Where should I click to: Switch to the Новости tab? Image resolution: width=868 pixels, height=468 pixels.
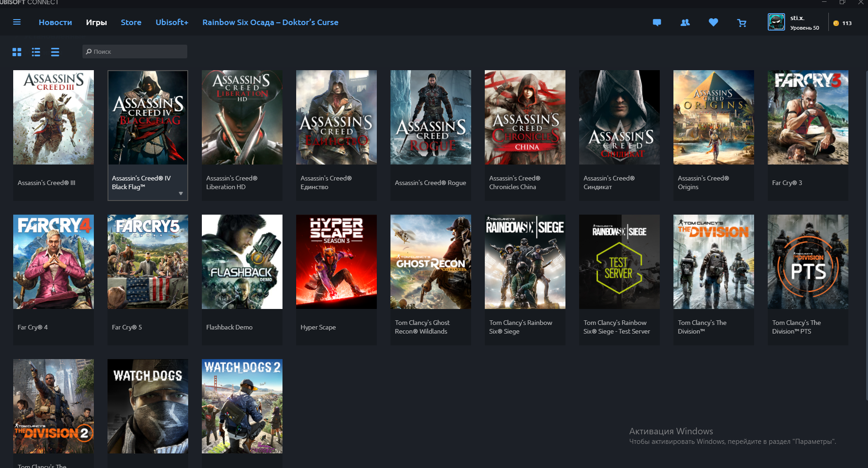[55, 22]
